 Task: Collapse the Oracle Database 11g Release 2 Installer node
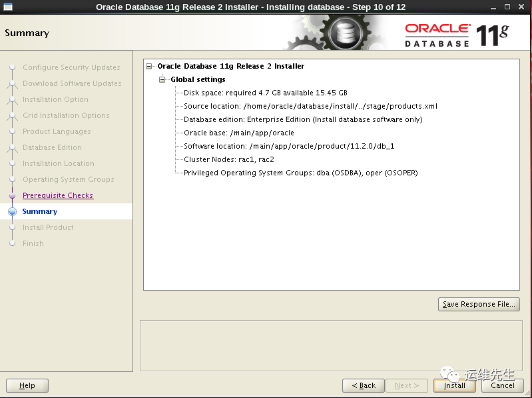pos(149,66)
